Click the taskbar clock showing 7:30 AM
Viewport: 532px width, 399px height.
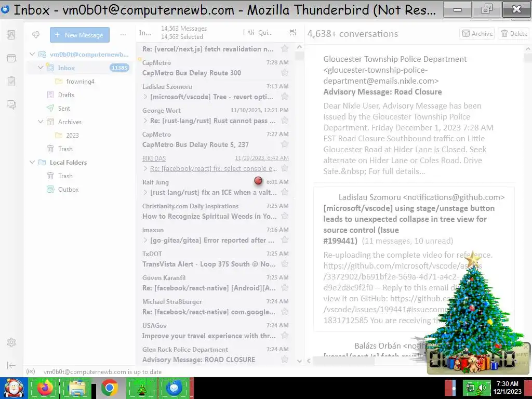(x=507, y=388)
